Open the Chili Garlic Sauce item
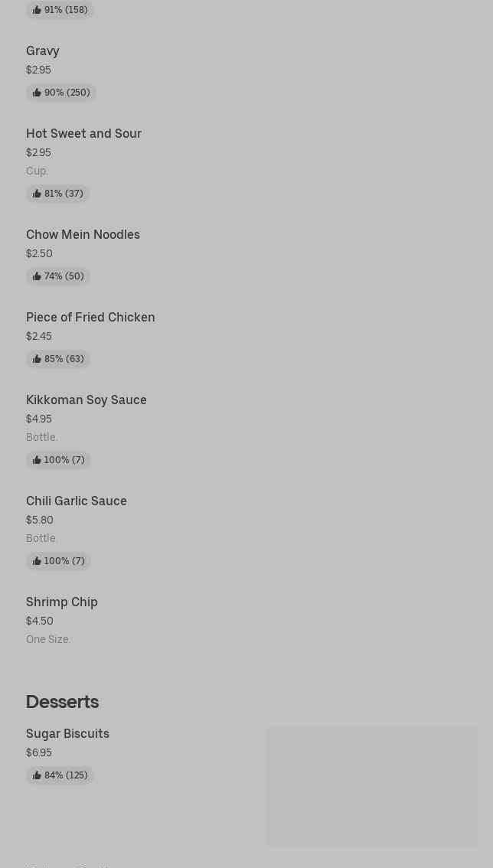The width and height of the screenshot is (493, 868). point(77,501)
